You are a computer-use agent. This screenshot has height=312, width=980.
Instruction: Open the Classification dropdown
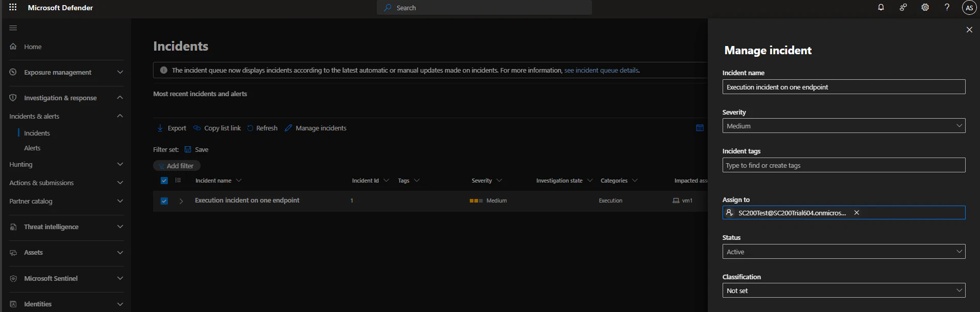point(844,291)
